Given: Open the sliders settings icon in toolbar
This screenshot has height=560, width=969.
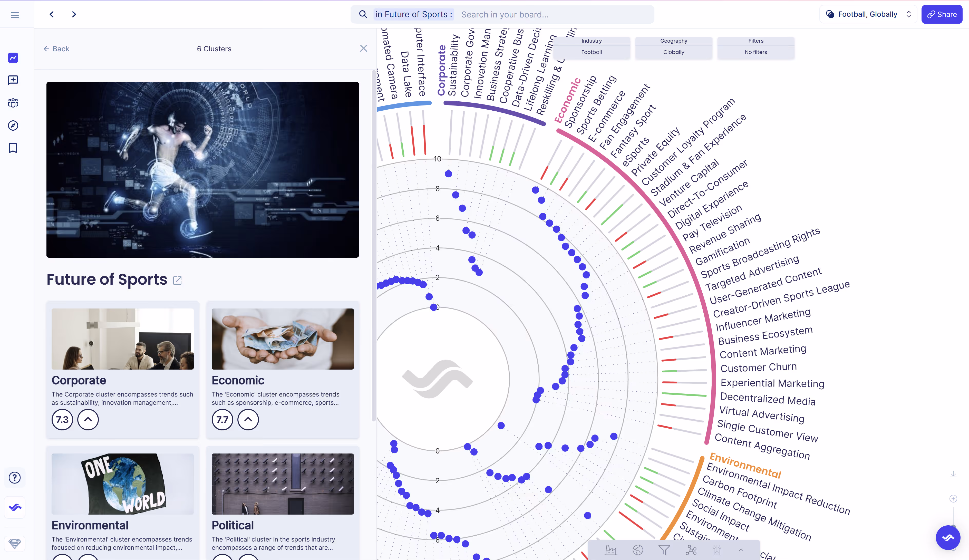Looking at the screenshot, I should coord(717,550).
